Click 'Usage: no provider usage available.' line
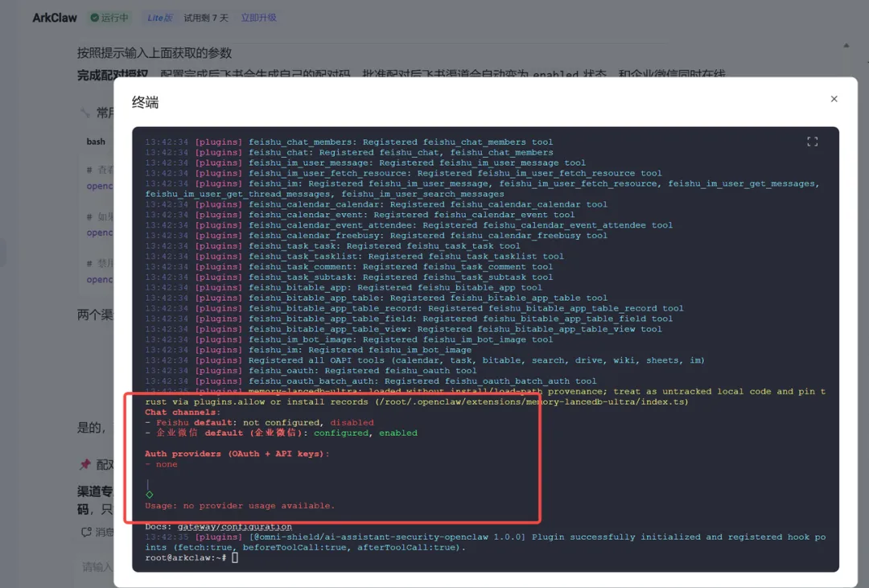Viewport: 869px width, 588px height. click(x=240, y=505)
